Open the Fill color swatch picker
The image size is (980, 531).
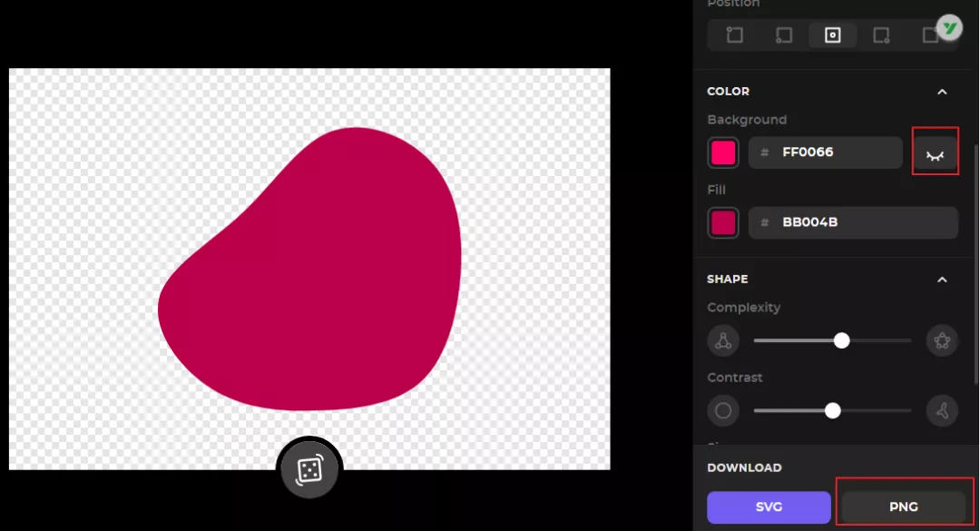pyautogui.click(x=723, y=222)
